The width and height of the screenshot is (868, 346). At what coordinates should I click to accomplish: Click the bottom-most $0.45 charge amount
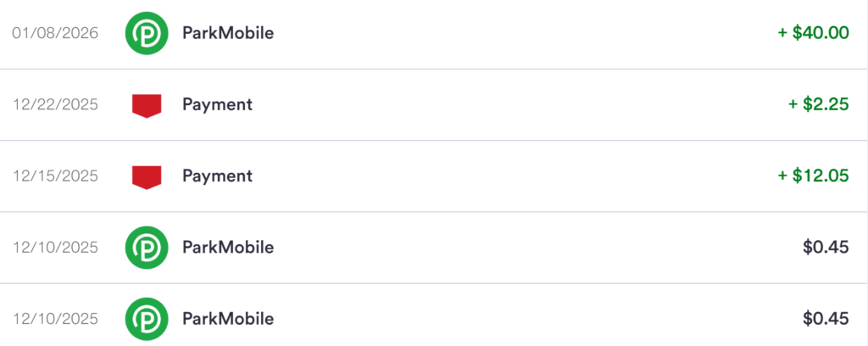pos(826,319)
